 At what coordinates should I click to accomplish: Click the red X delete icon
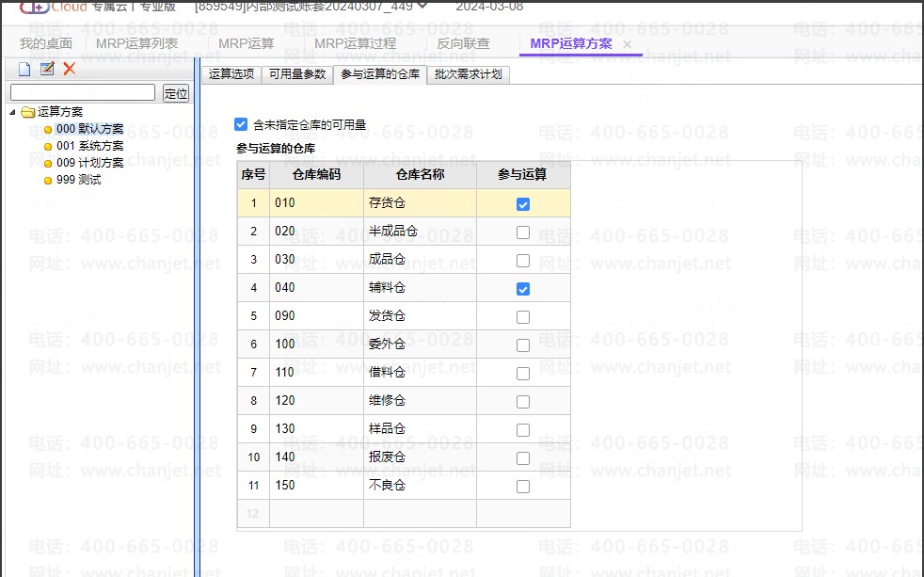(69, 69)
